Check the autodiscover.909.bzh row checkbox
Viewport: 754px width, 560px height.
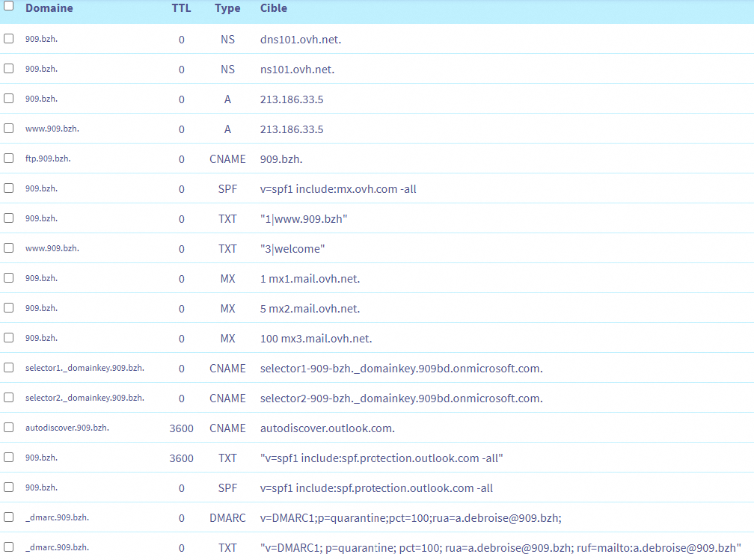pos(9,428)
